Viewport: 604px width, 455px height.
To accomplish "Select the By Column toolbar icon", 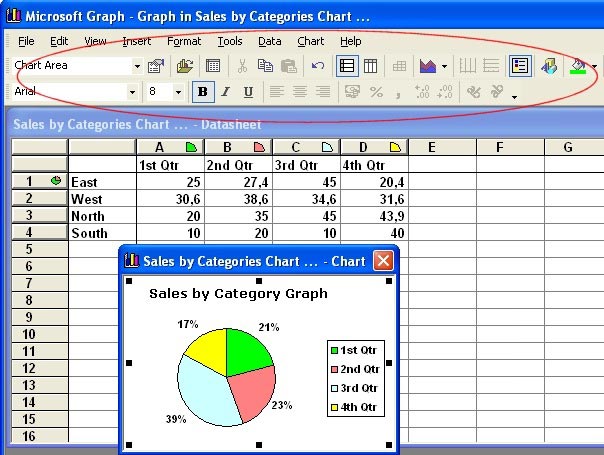I will click(x=370, y=67).
